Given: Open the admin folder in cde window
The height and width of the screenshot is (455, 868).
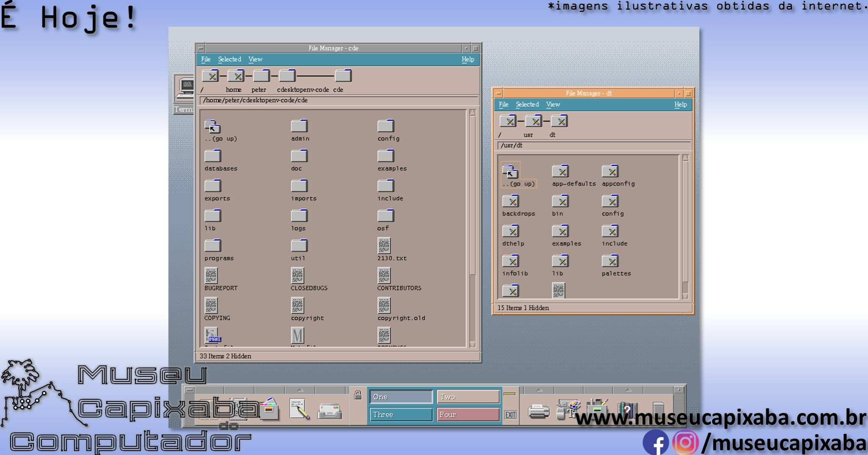Looking at the screenshot, I should click(299, 126).
